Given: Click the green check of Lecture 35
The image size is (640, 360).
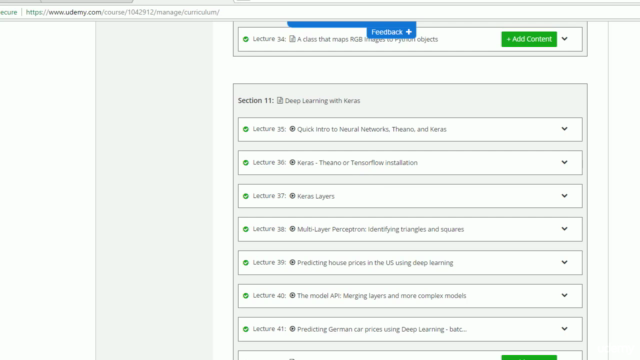Looking at the screenshot, I should (246, 129).
